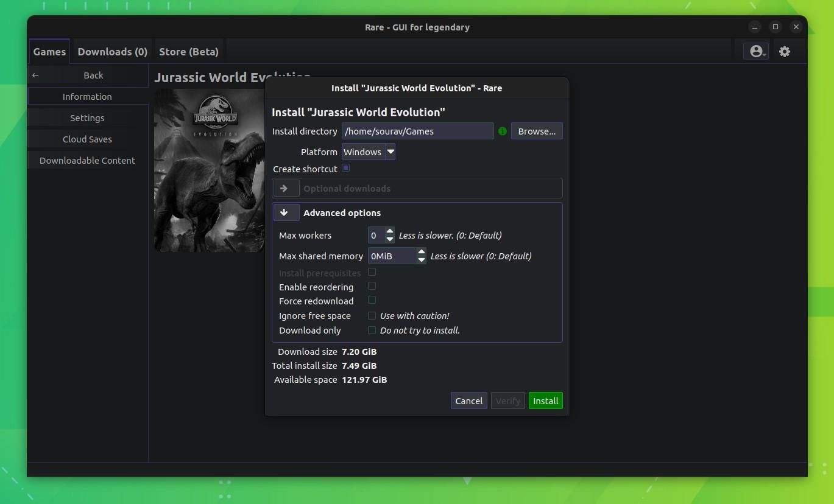834x504 pixels.
Task: Open the settings gear icon
Action: pyautogui.click(x=784, y=51)
